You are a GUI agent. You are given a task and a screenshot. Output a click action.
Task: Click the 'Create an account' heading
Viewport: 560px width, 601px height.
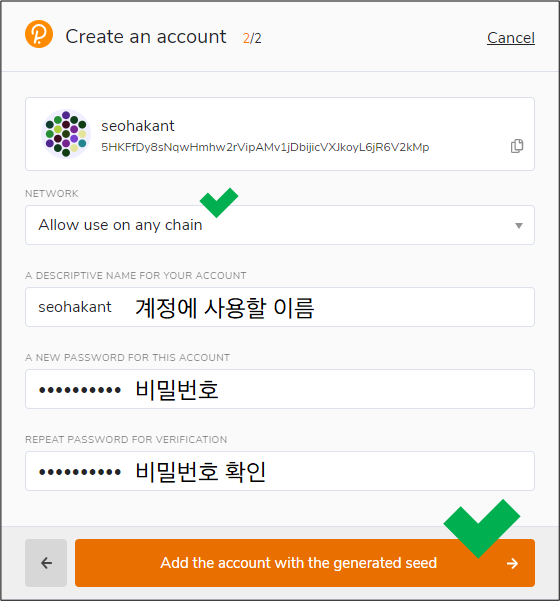(x=146, y=37)
